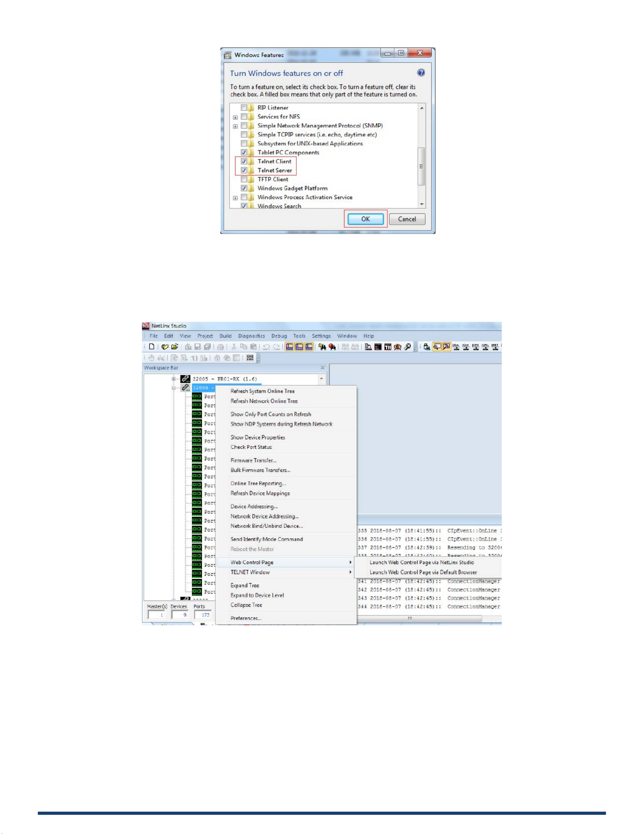Toggle the first highlighted window-pane toolbar icon
This screenshot has height=834, width=644.
[x=290, y=347]
